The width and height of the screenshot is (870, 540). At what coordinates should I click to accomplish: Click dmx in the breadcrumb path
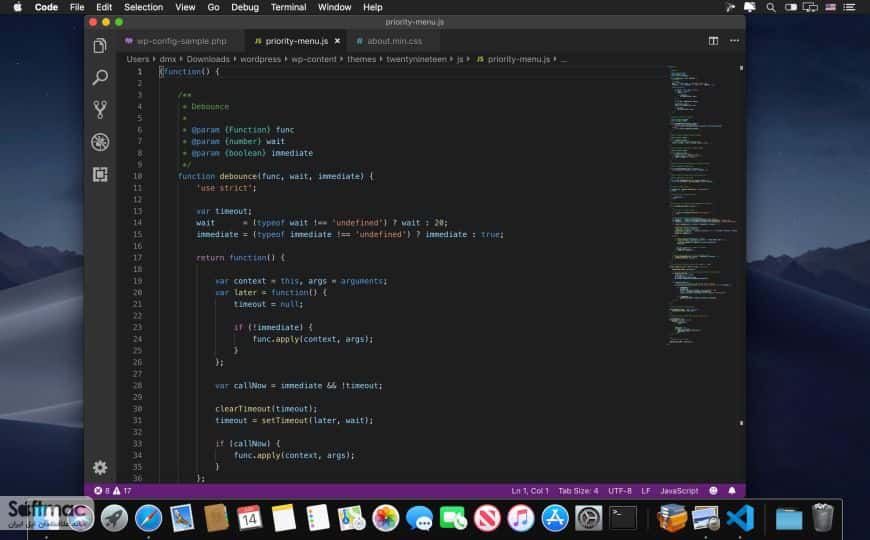click(168, 59)
